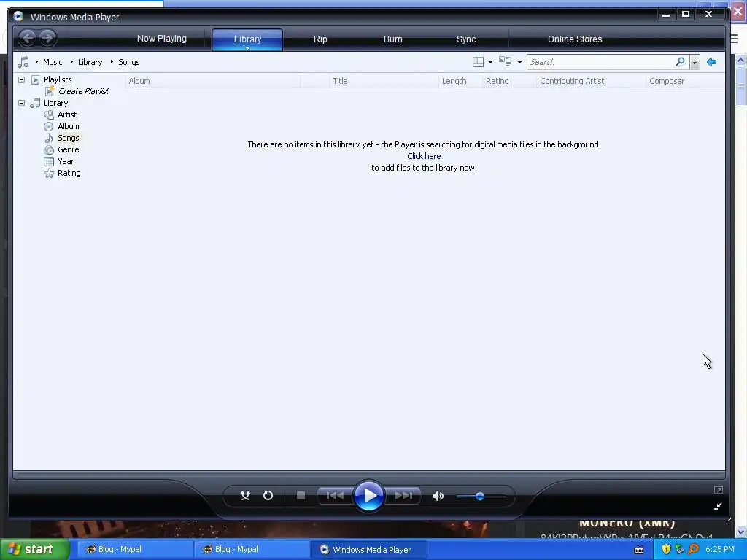747x560 pixels.
Task: Switch to full screen view icon
Action: pyautogui.click(x=719, y=489)
